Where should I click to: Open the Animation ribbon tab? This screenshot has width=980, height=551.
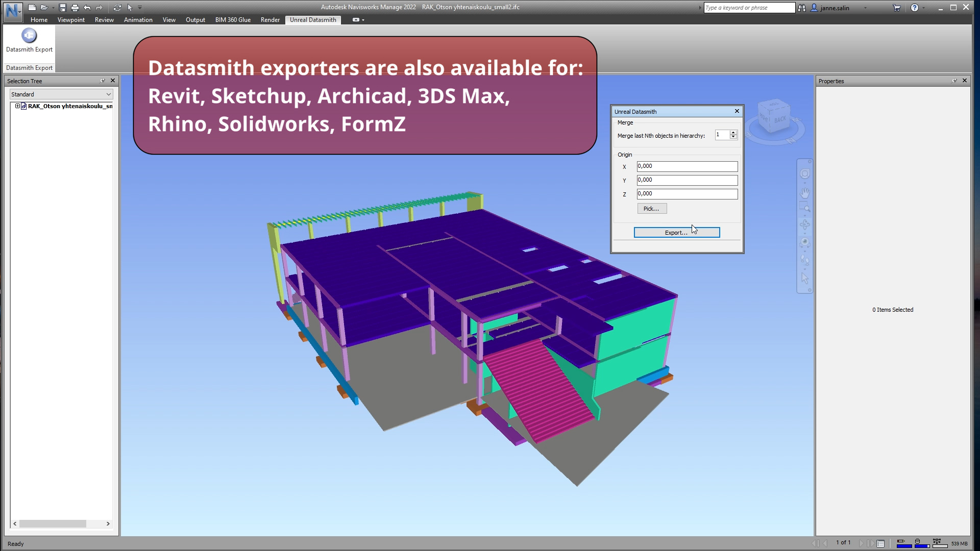[138, 19]
